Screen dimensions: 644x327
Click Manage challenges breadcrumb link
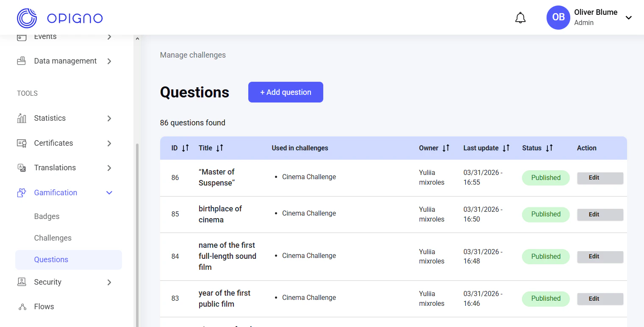(193, 55)
